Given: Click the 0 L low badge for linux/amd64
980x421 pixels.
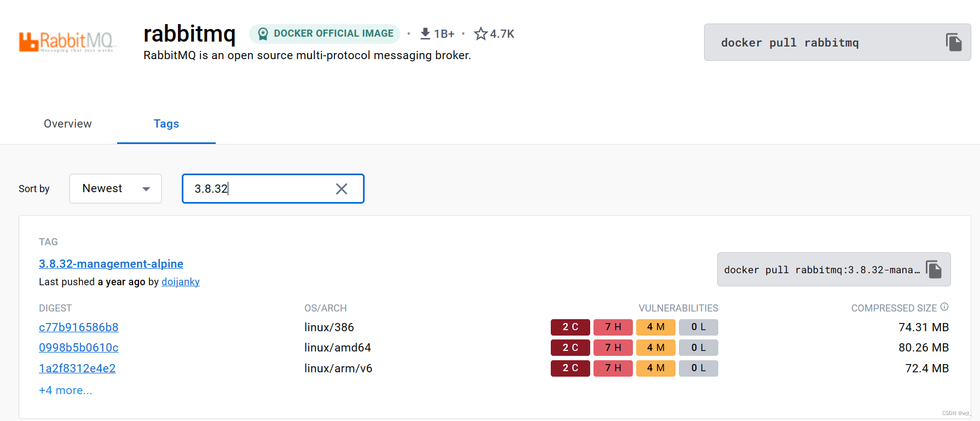Looking at the screenshot, I should tap(699, 348).
